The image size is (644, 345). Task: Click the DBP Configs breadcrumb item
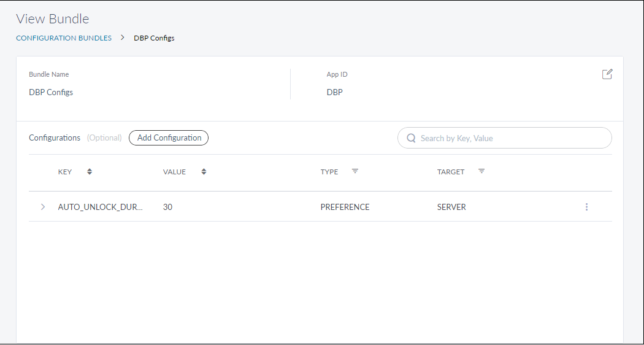pyautogui.click(x=154, y=38)
